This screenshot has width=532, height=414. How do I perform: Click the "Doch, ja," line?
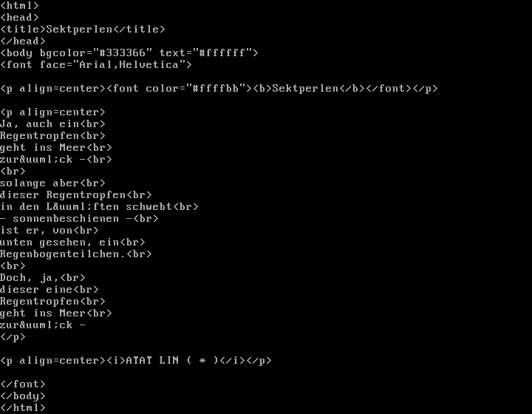pyautogui.click(x=42, y=278)
